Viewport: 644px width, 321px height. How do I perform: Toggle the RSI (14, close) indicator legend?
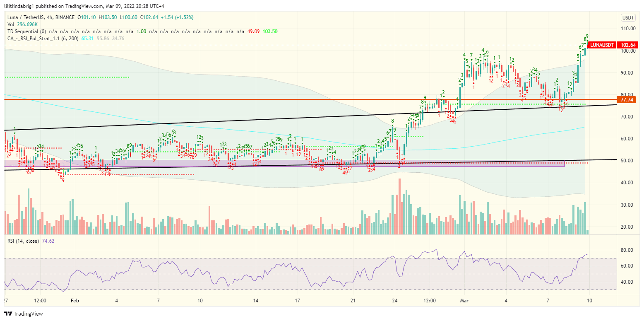[x=23, y=240]
